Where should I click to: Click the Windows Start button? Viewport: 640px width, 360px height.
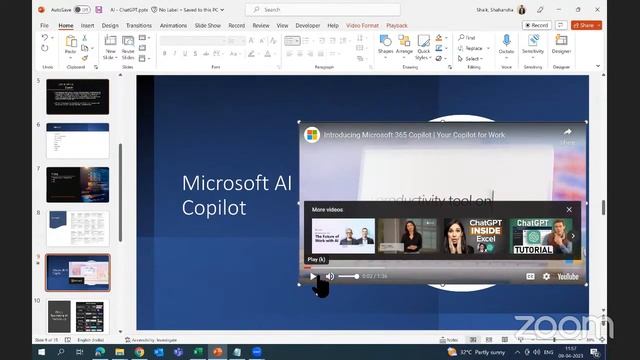(41, 352)
